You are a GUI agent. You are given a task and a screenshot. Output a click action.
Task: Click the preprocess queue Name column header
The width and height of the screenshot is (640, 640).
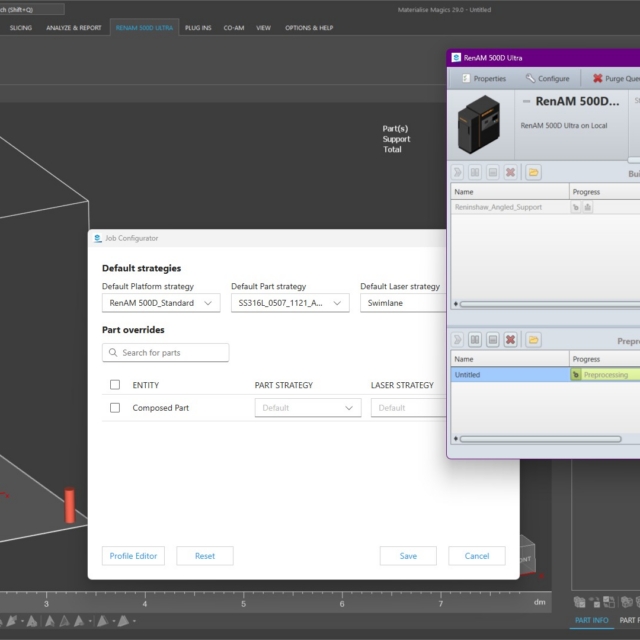point(510,359)
